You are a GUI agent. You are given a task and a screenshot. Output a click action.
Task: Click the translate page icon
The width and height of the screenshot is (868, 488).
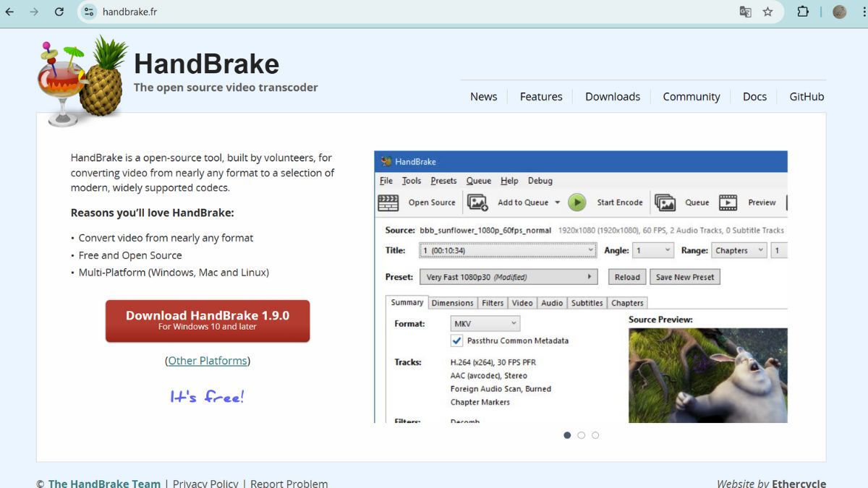coord(745,12)
